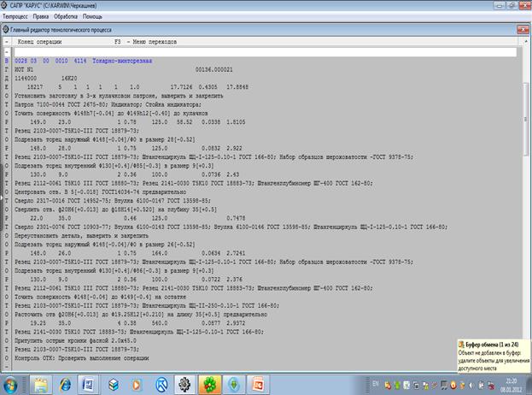
Task: Select row ИОТ N1 00136.000021
Action: click(x=124, y=69)
